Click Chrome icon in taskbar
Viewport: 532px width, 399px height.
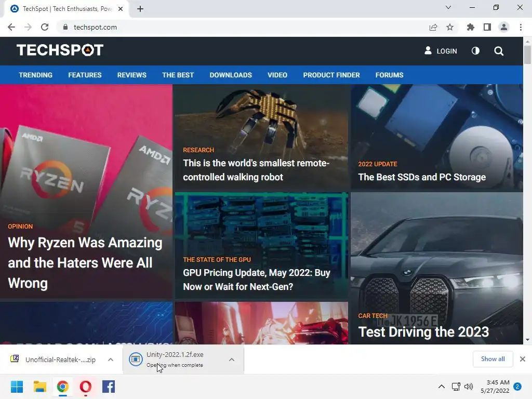tap(63, 387)
